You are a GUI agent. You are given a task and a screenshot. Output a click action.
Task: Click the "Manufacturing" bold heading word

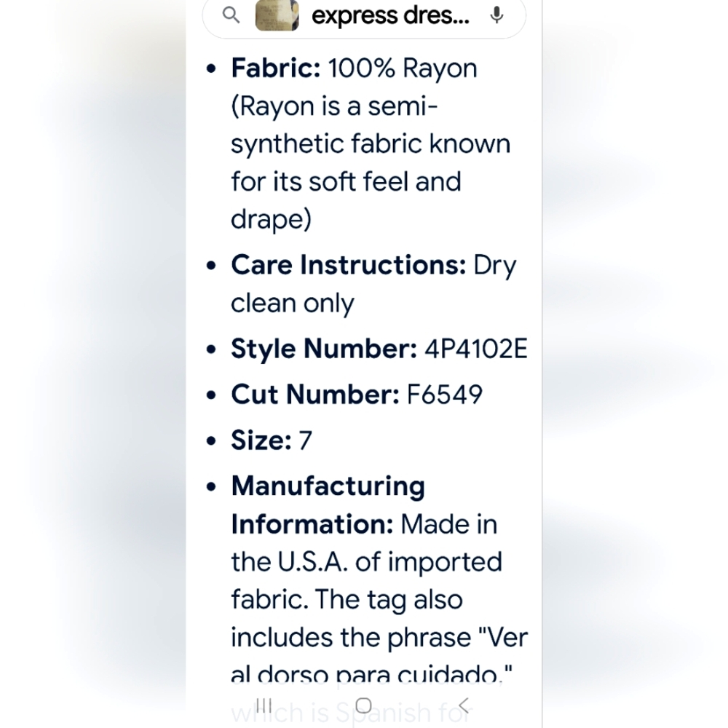pyautogui.click(x=328, y=486)
